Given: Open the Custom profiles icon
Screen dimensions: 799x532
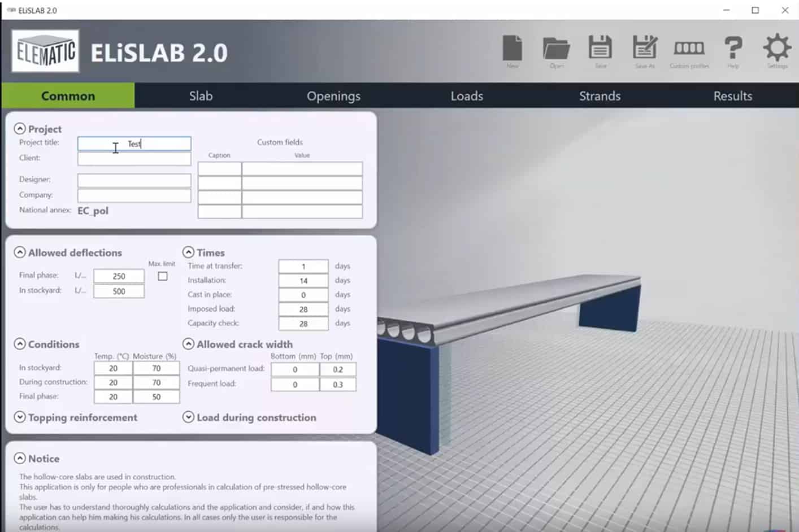Looking at the screenshot, I should click(x=689, y=49).
